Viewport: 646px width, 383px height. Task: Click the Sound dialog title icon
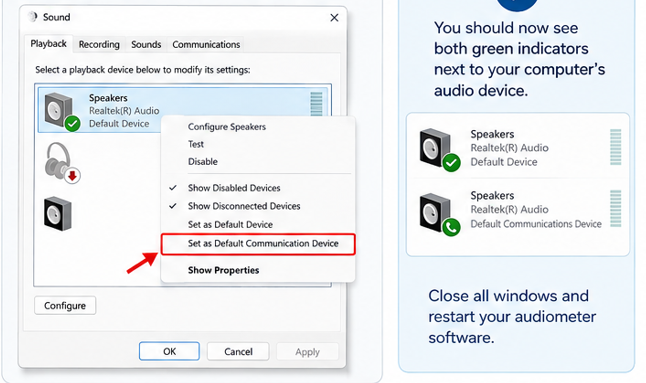[x=33, y=16]
